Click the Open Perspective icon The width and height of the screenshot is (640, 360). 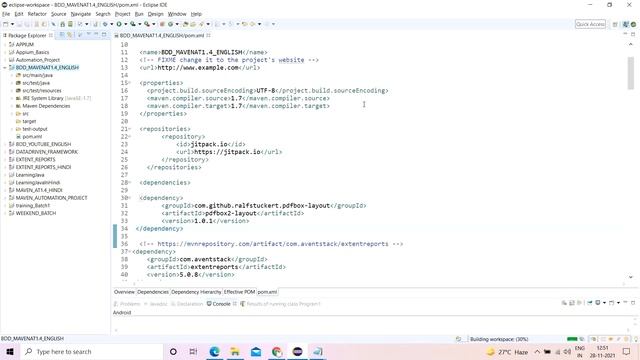(615, 24)
